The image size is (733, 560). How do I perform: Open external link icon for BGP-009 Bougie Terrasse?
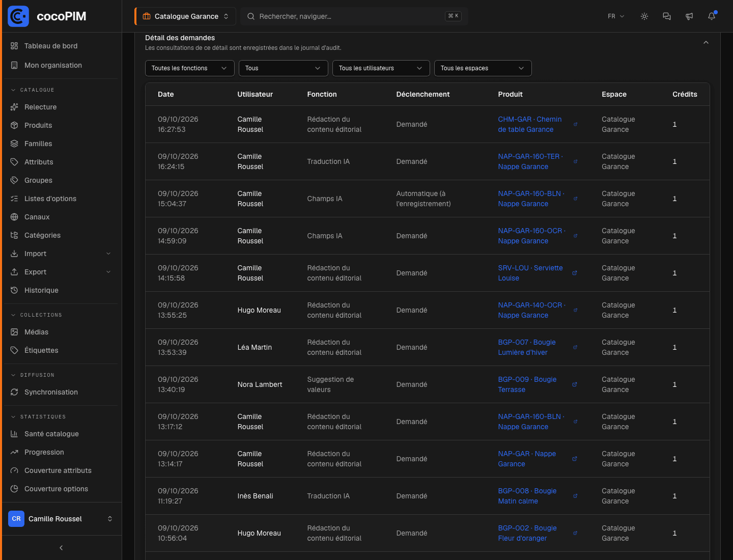click(575, 384)
